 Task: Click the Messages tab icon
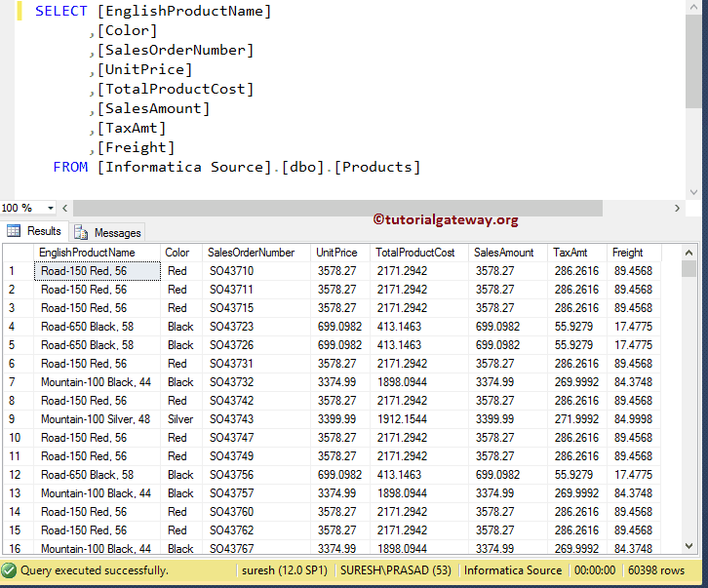tap(81, 233)
